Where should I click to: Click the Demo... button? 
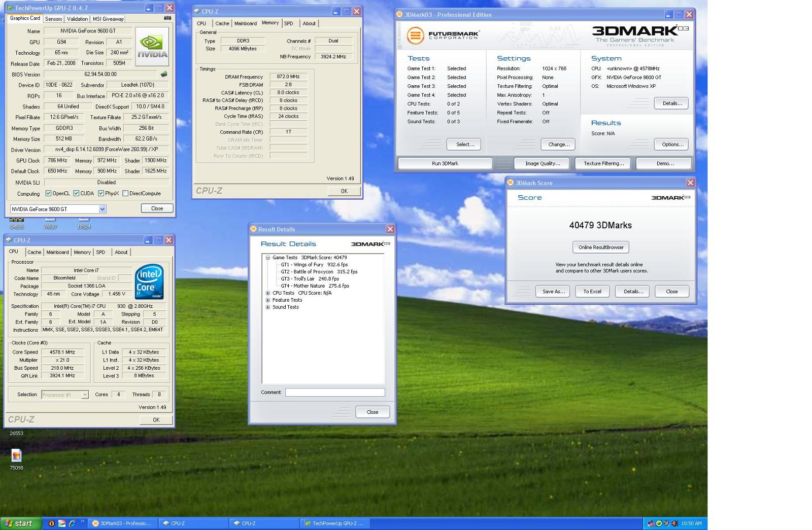(x=664, y=163)
